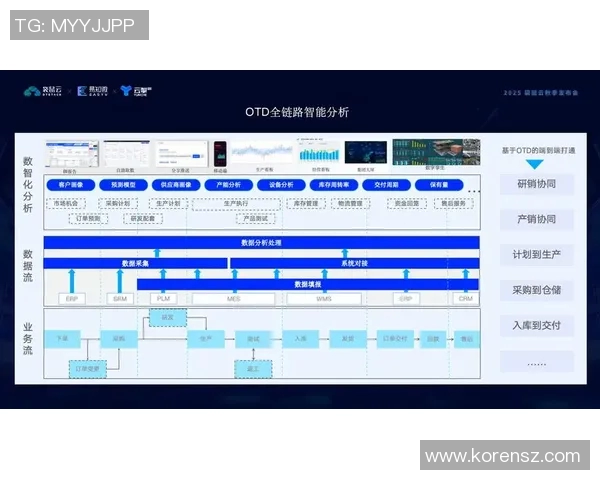Click the 产能分析 pill button
The width and height of the screenshot is (600, 480).
[228, 185]
